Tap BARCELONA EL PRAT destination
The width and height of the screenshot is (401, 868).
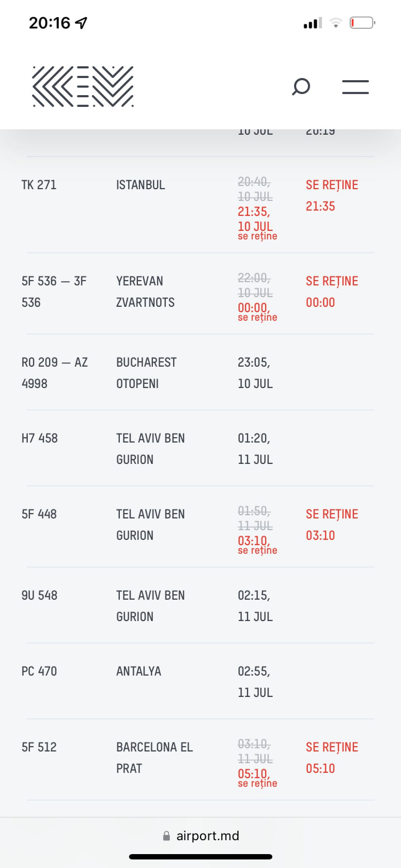(x=155, y=758)
